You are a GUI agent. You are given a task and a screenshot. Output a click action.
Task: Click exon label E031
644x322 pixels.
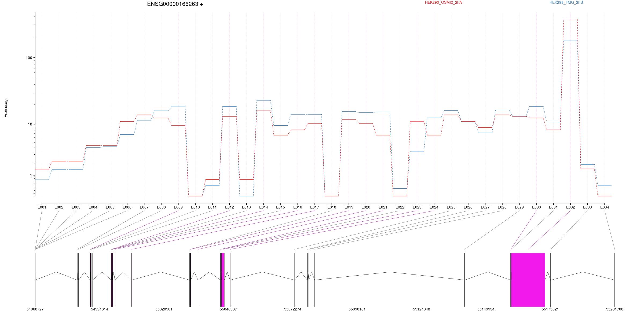(x=553, y=207)
